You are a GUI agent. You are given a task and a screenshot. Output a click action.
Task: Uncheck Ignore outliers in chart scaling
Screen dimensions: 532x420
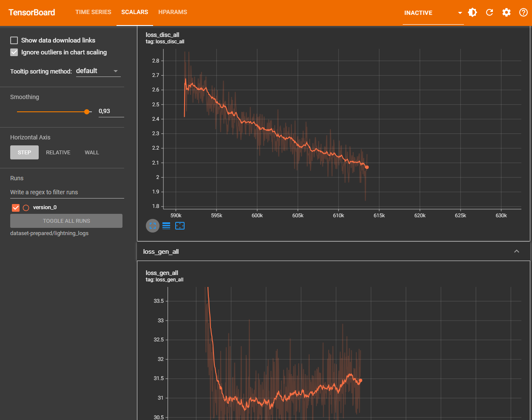14,52
